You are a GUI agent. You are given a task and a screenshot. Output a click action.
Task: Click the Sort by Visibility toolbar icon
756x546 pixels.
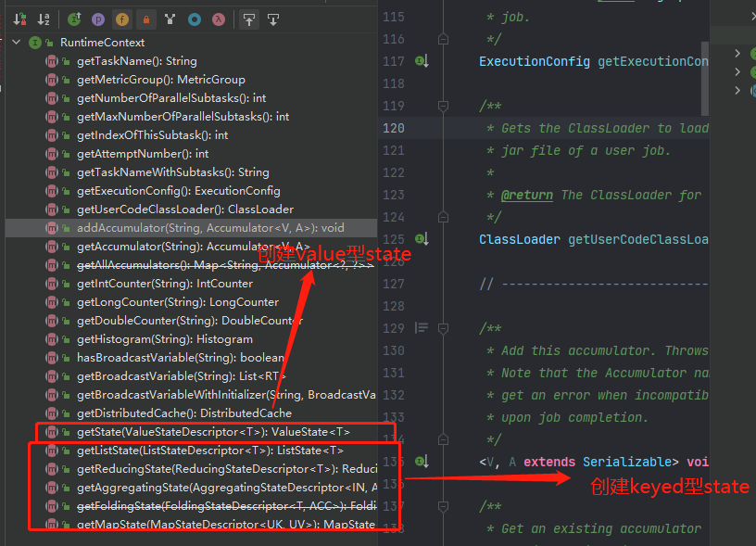19,19
